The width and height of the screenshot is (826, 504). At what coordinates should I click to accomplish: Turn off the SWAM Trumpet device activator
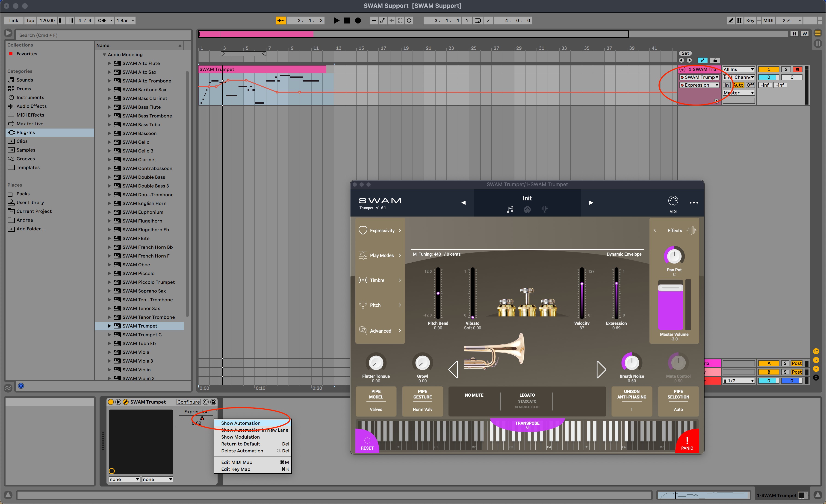pyautogui.click(x=111, y=402)
